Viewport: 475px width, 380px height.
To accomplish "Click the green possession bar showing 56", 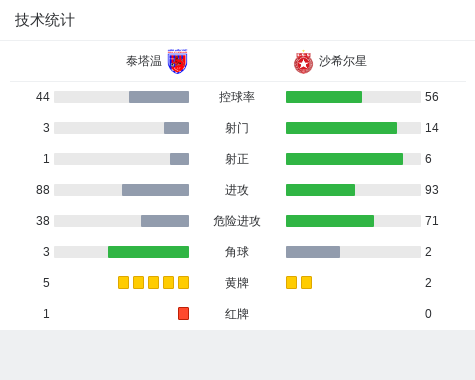I will pos(324,97).
